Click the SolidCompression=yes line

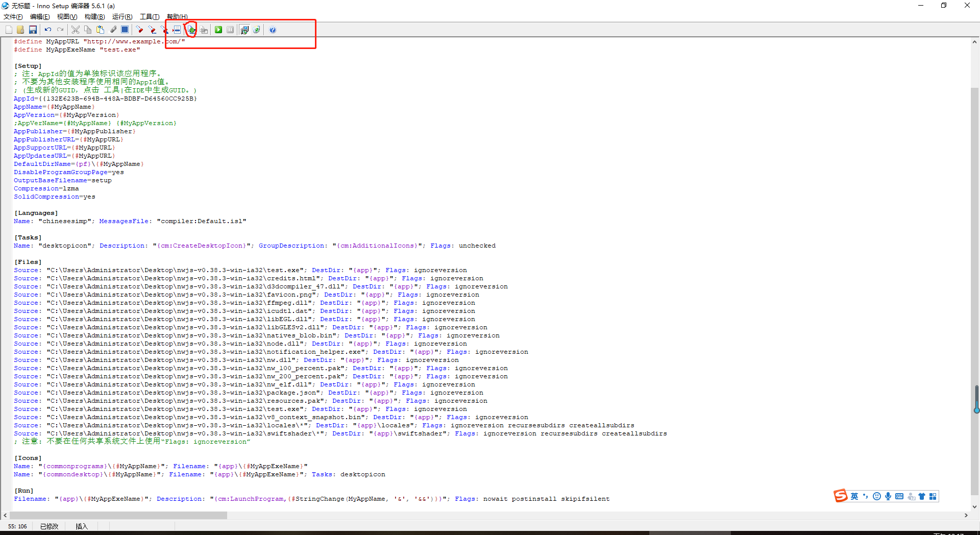click(x=55, y=197)
